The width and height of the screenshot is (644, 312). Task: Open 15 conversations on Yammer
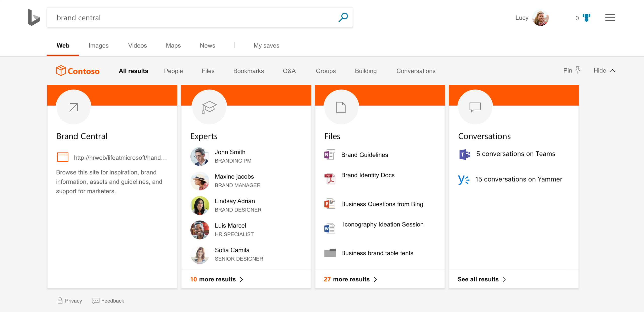tap(518, 179)
